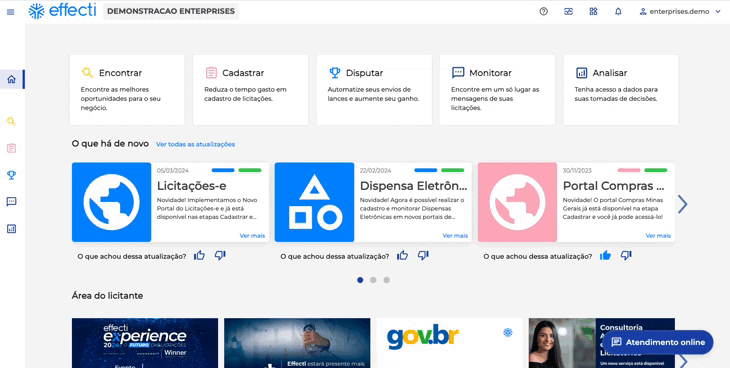This screenshot has height=368, width=730.
Task: Open the chat message icon in sidebar
Action: coord(11,202)
